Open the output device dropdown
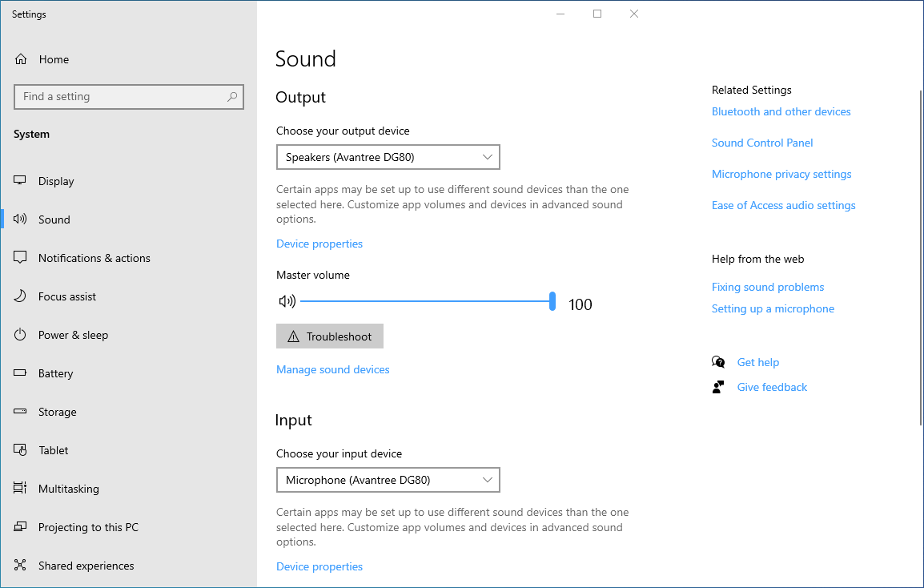This screenshot has height=588, width=924. pos(388,157)
